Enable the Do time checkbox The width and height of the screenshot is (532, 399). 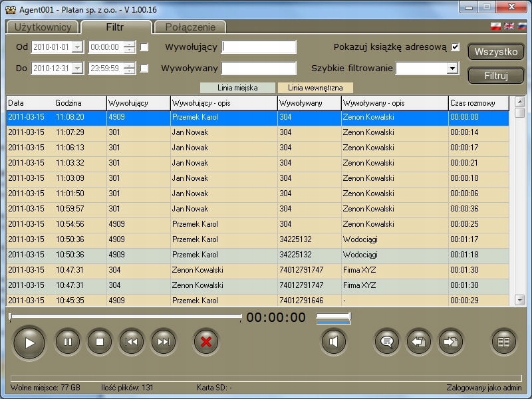[144, 68]
